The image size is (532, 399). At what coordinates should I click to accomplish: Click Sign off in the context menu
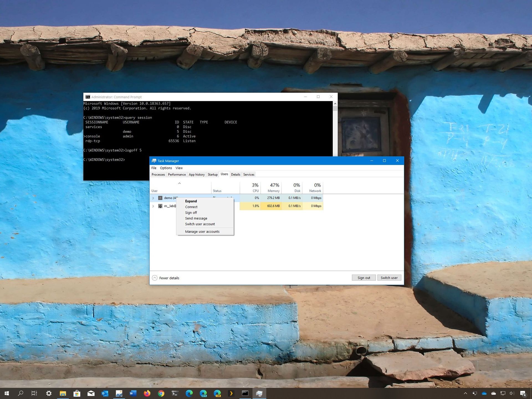tap(191, 213)
